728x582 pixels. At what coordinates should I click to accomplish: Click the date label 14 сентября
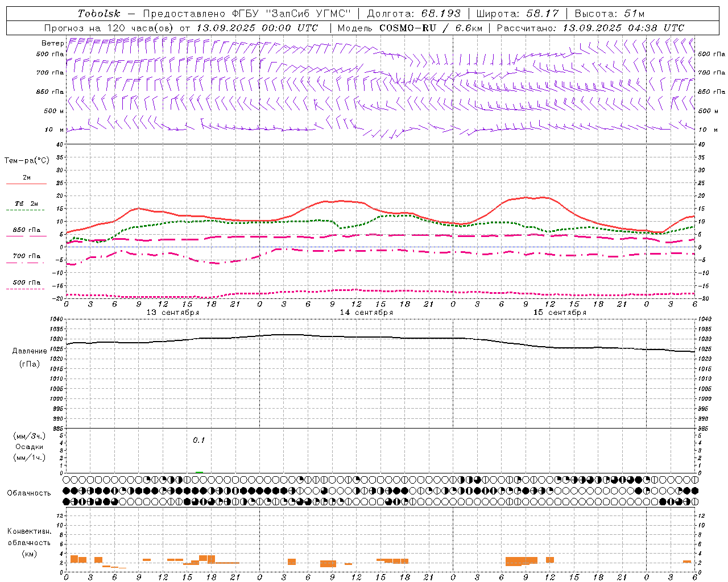tap(366, 313)
